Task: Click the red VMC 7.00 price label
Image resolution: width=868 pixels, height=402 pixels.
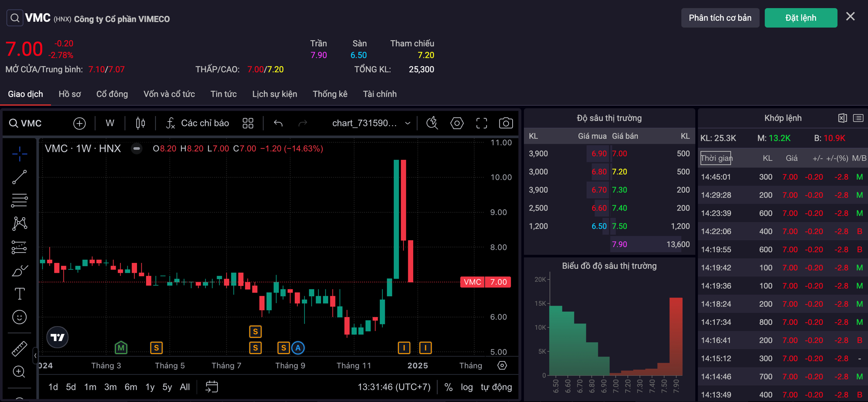Action: [485, 282]
